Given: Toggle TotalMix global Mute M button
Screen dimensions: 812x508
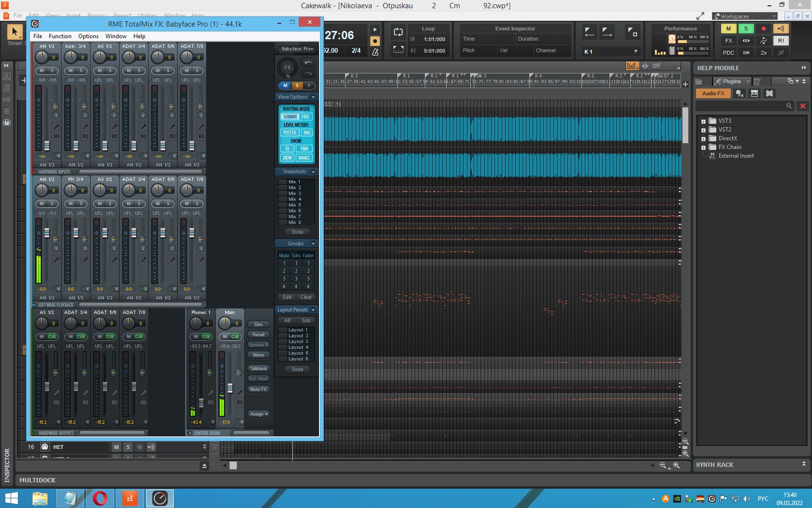Looking at the screenshot, I should click(x=285, y=85).
